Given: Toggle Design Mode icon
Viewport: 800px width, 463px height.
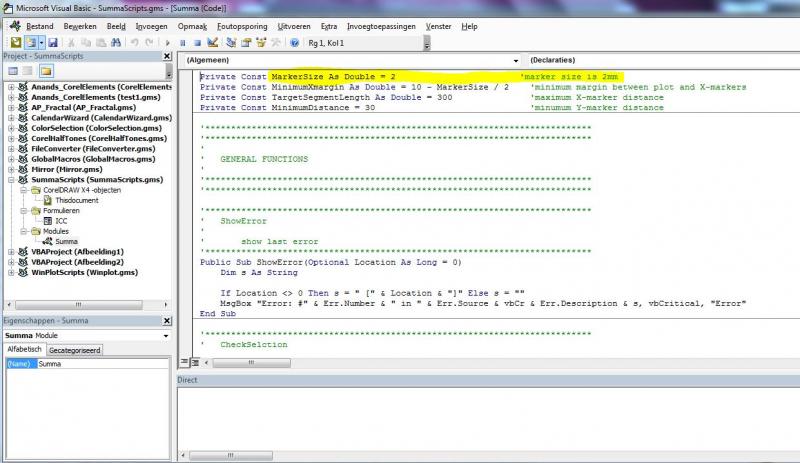Looking at the screenshot, I should click(213, 43).
